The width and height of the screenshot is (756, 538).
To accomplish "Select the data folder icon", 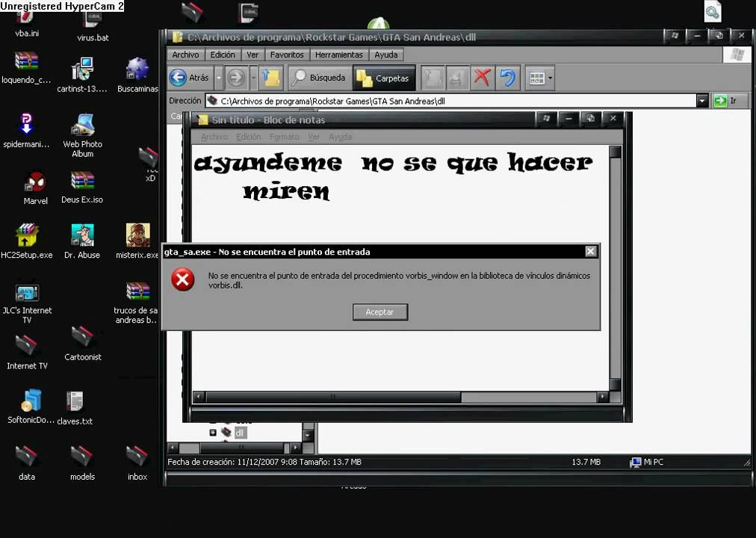I will [26, 463].
